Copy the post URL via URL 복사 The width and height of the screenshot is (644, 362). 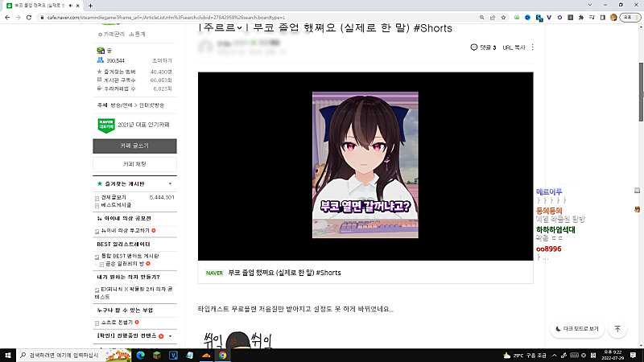(514, 47)
